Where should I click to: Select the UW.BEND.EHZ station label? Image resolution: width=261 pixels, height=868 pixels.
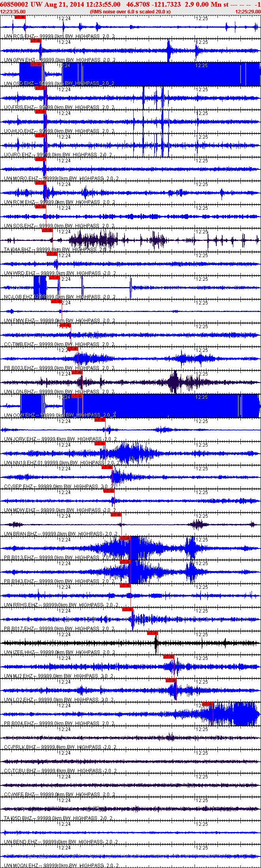click(x=21, y=842)
